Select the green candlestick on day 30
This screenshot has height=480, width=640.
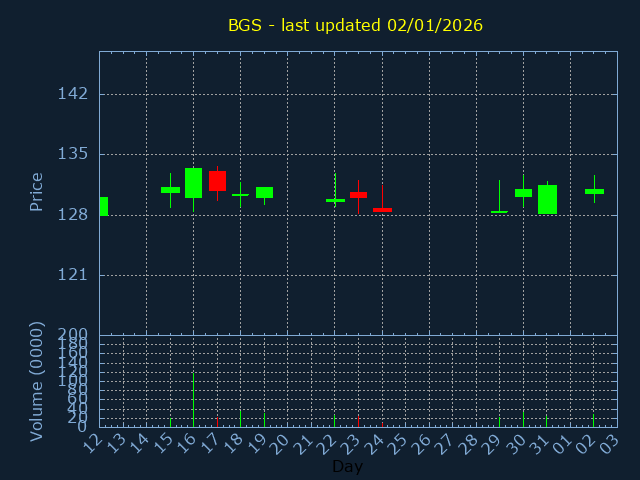tap(523, 193)
